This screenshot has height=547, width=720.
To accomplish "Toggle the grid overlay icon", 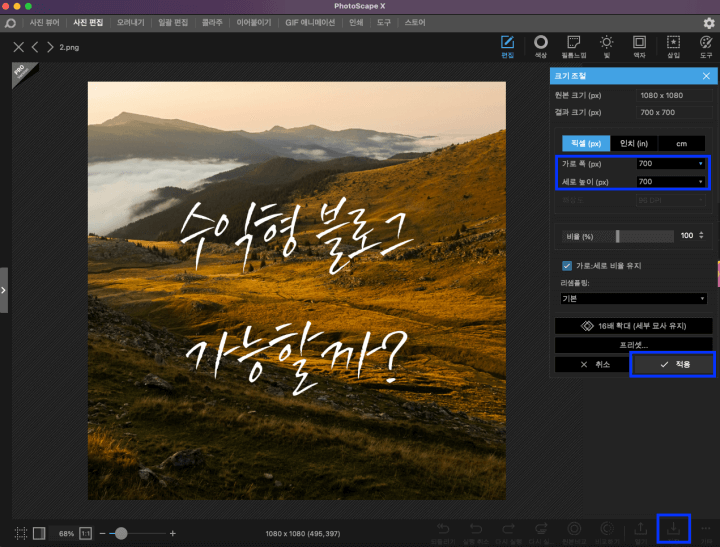I will tap(21, 533).
